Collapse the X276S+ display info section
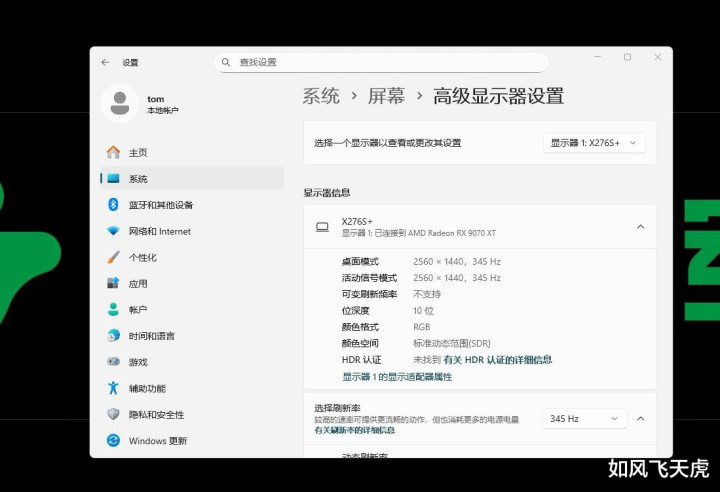The width and height of the screenshot is (720, 492). (x=640, y=227)
